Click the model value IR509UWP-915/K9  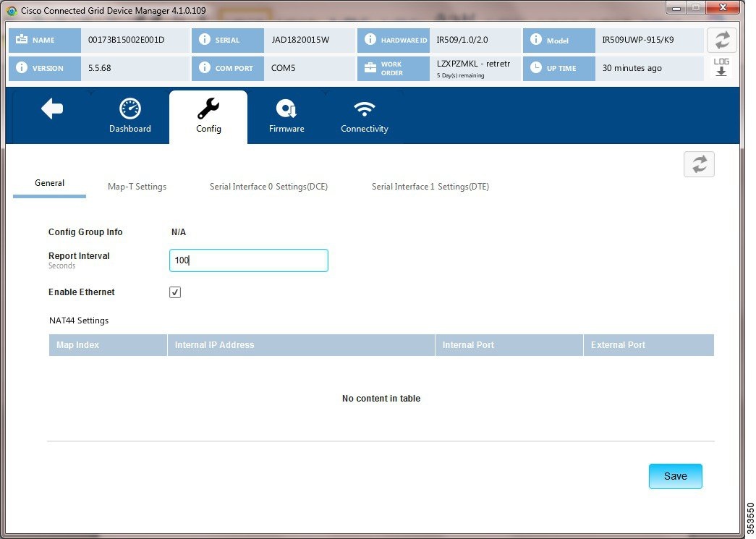(x=638, y=40)
